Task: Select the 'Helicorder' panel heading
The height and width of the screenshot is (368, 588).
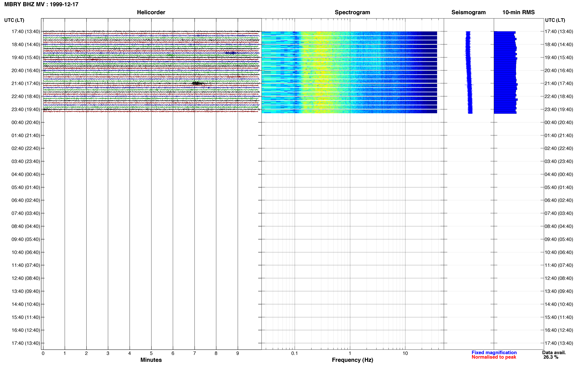Action: pyautogui.click(x=151, y=12)
